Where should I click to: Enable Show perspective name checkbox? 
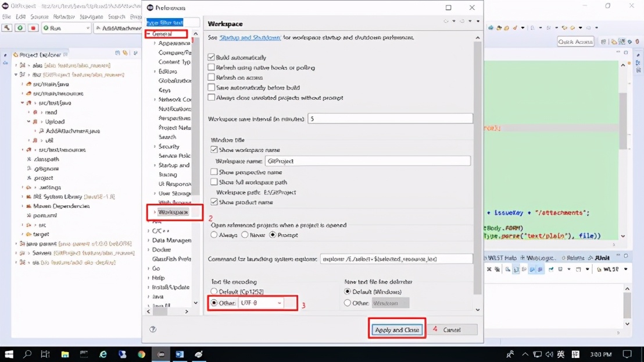click(214, 172)
